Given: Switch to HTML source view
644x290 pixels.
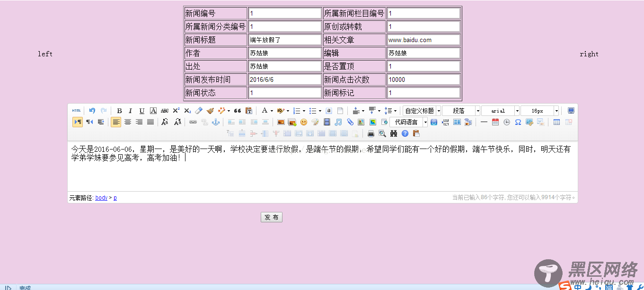Looking at the screenshot, I should (x=76, y=111).
